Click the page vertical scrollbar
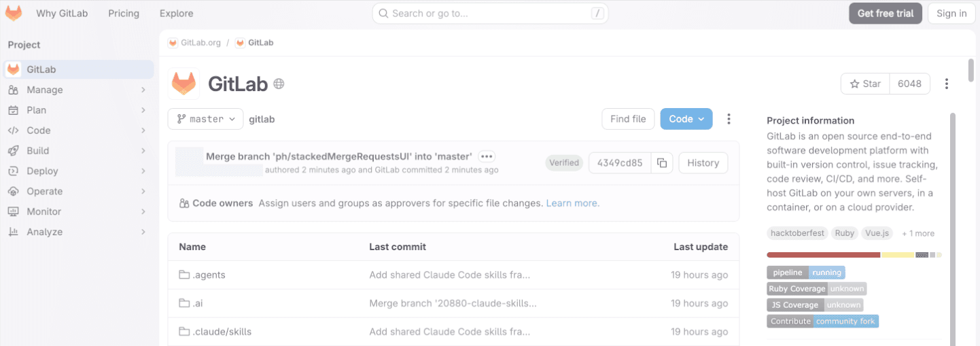This screenshot has width=980, height=346. click(x=971, y=71)
